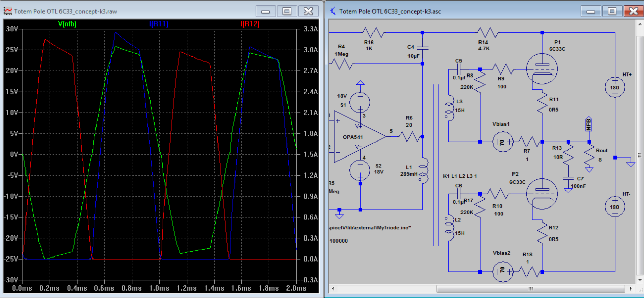Click the MyTriode.inc include directive text
644x298 pixels.
click(x=370, y=227)
